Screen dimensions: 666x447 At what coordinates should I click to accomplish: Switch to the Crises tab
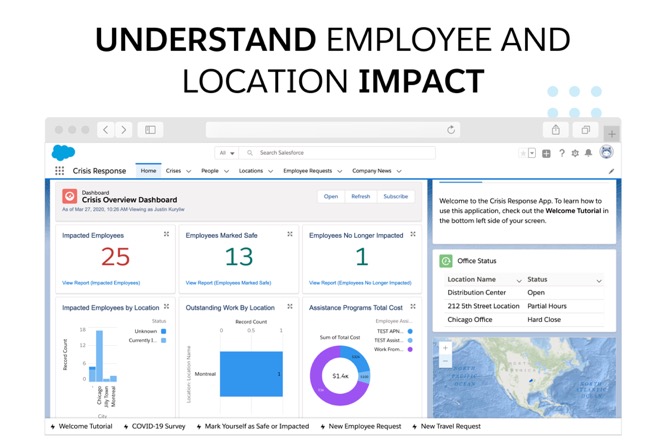point(173,171)
